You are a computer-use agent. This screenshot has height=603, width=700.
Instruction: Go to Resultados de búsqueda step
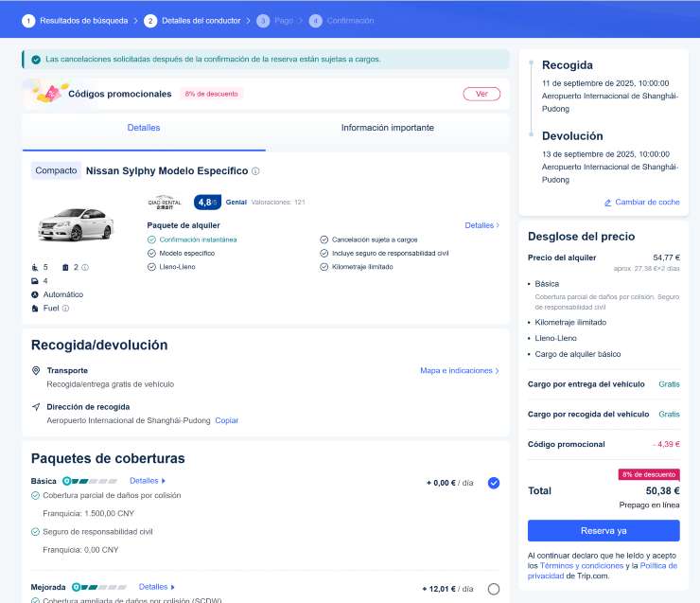coord(84,21)
